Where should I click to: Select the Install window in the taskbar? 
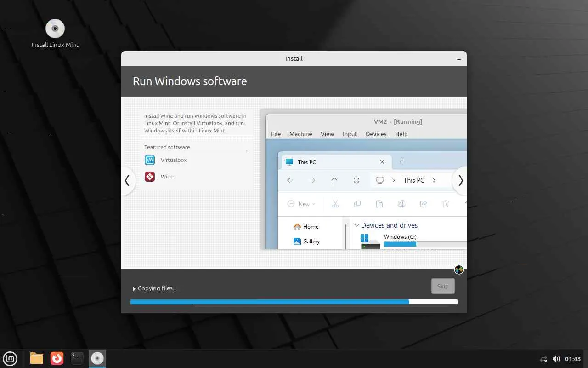pyautogui.click(x=97, y=358)
